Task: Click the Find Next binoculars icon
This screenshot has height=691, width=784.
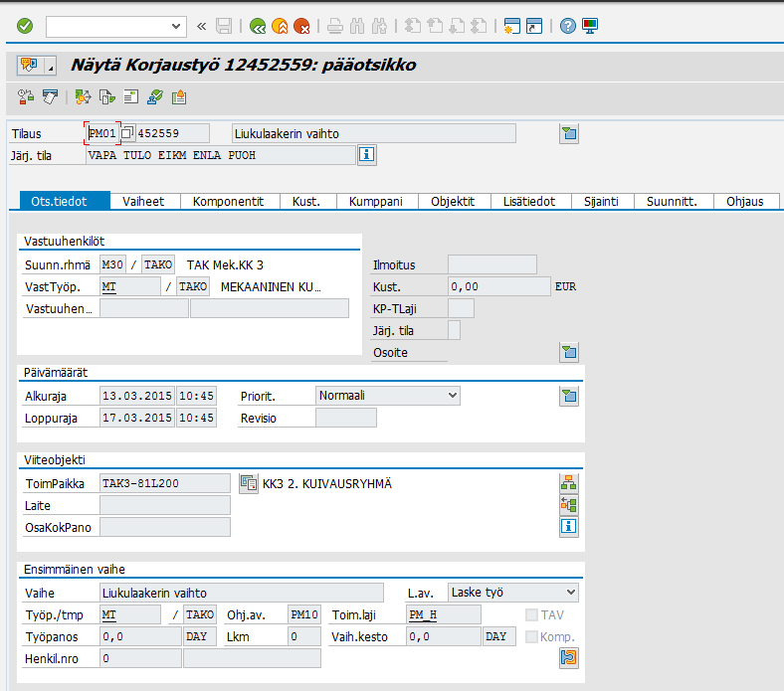Action: (379, 26)
